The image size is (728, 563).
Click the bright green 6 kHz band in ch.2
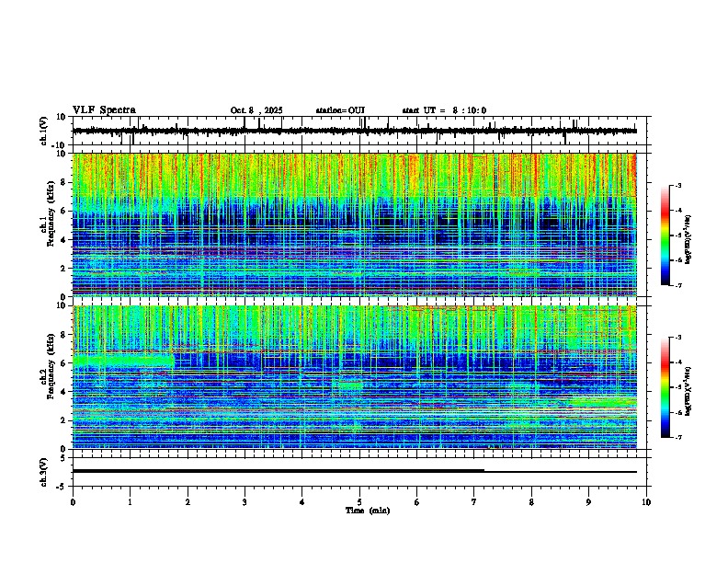click(x=123, y=360)
